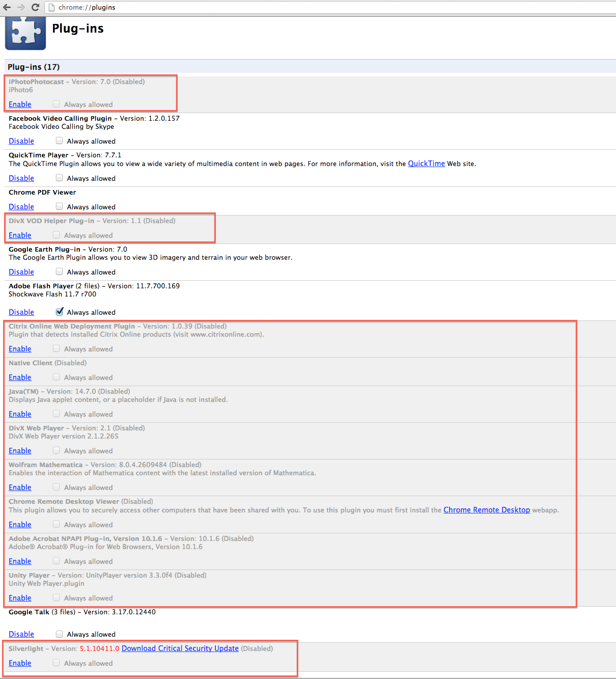Click the blue puzzle piece Plug-ins icon
The image size is (616, 679).
pos(25,33)
